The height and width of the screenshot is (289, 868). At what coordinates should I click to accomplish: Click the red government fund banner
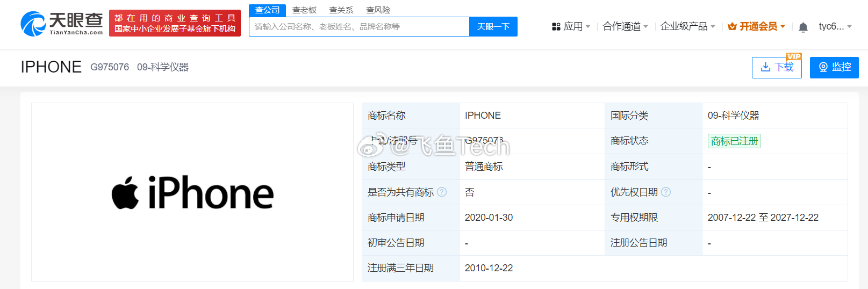pyautogui.click(x=175, y=23)
